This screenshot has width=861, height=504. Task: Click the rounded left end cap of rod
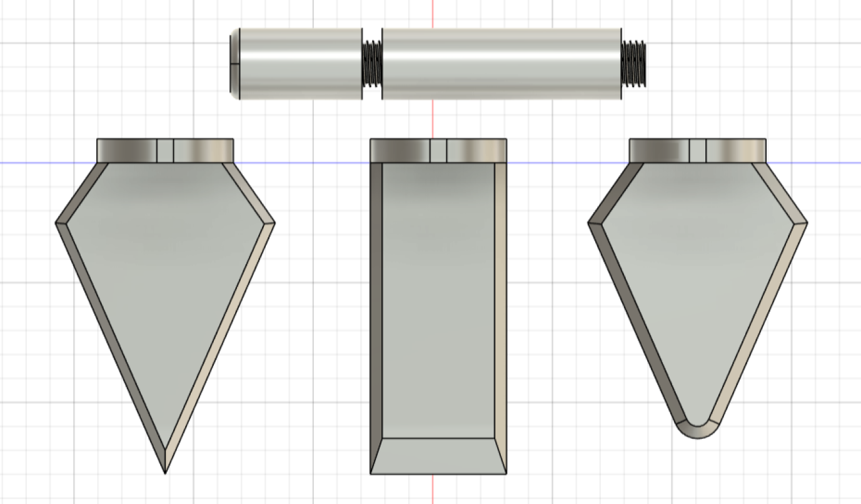(234, 64)
